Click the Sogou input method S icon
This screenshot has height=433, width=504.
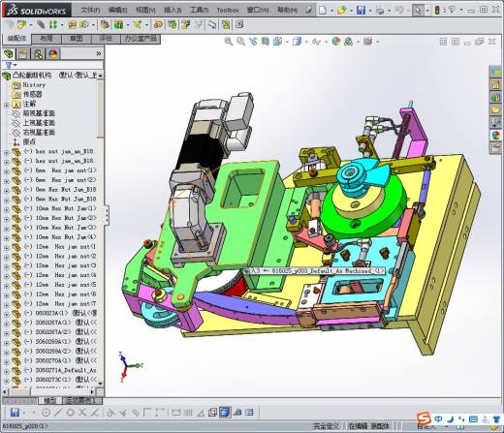(x=424, y=419)
